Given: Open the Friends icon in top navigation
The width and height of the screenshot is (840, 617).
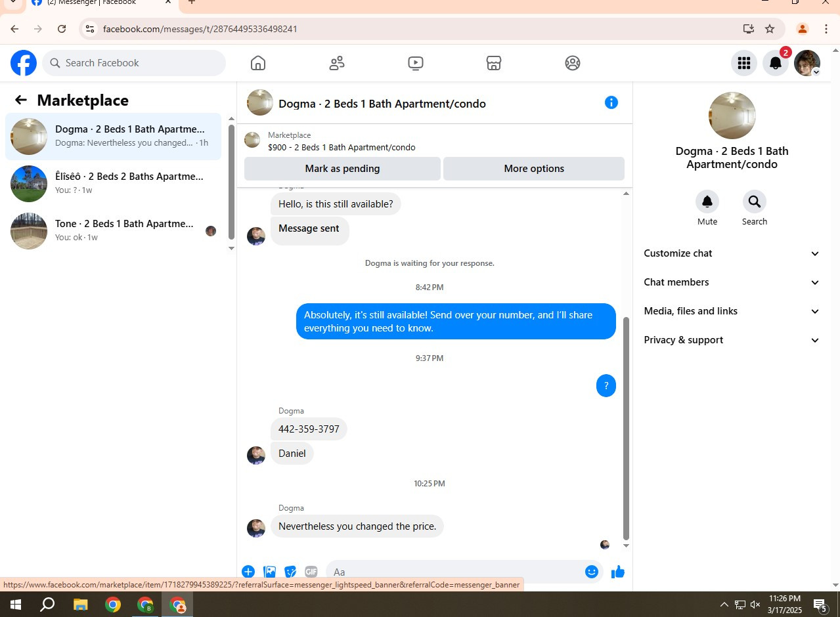Looking at the screenshot, I should coord(337,63).
